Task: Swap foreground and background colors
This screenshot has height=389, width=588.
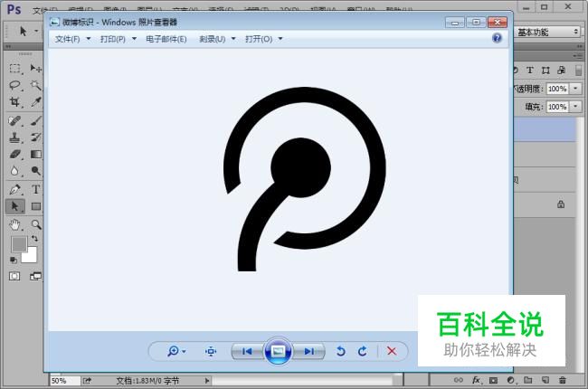Action: click(34, 238)
